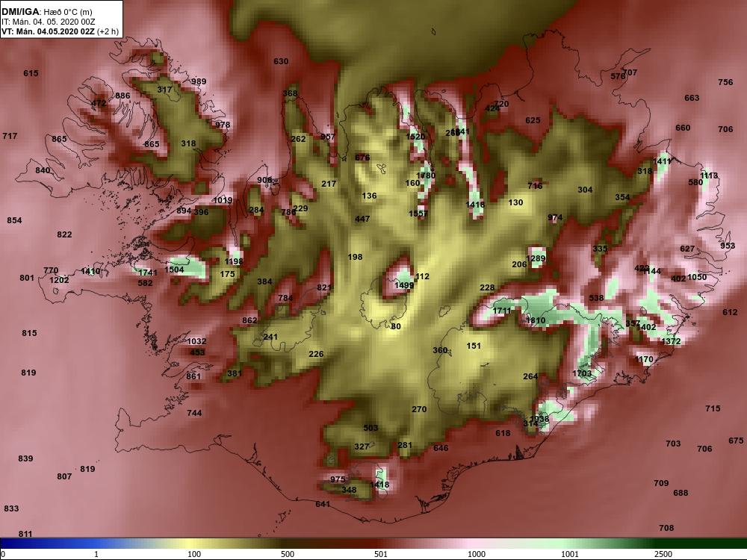Click the map value 348
This screenshot has width=747, height=560.
tap(349, 490)
